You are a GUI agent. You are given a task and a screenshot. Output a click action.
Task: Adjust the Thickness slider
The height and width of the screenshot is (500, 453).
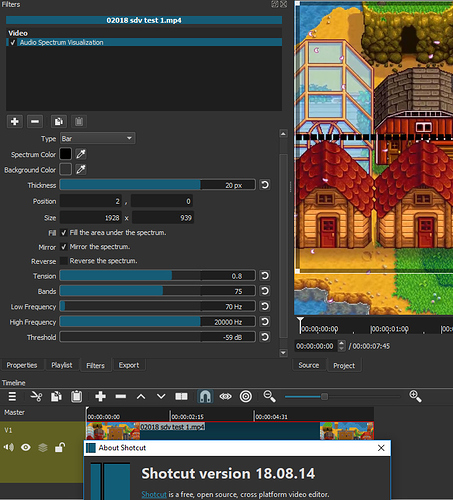tap(158, 185)
